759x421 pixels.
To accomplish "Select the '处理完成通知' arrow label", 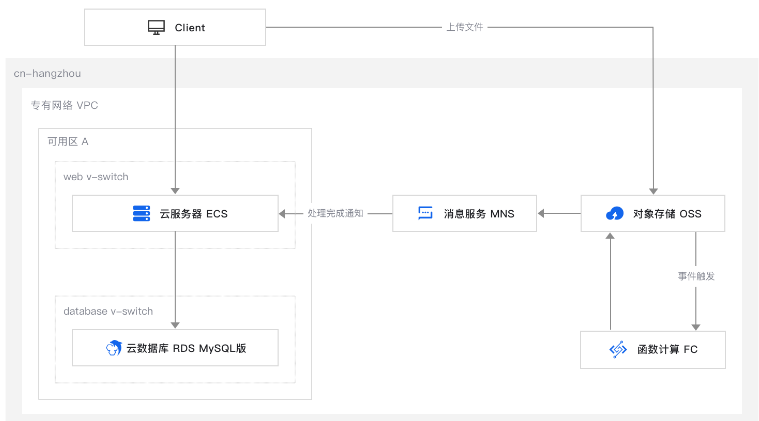I will coord(335,213).
